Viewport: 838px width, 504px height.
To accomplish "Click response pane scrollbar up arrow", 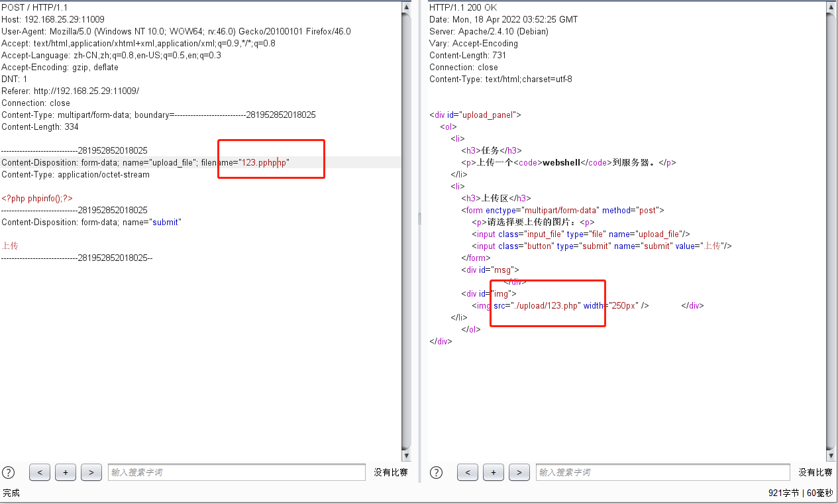I will [x=831, y=7].
